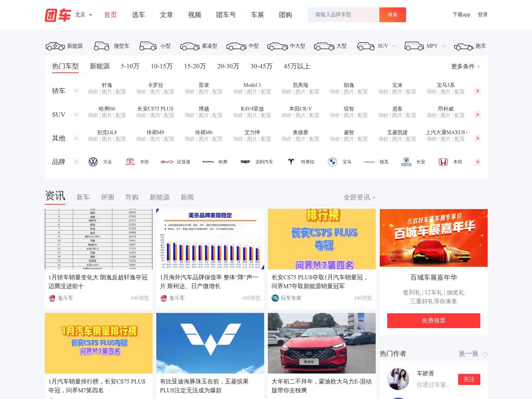The width and height of the screenshot is (532, 399).
Task: Open the 哈弗 Haval brand logo
Action: (x=208, y=162)
